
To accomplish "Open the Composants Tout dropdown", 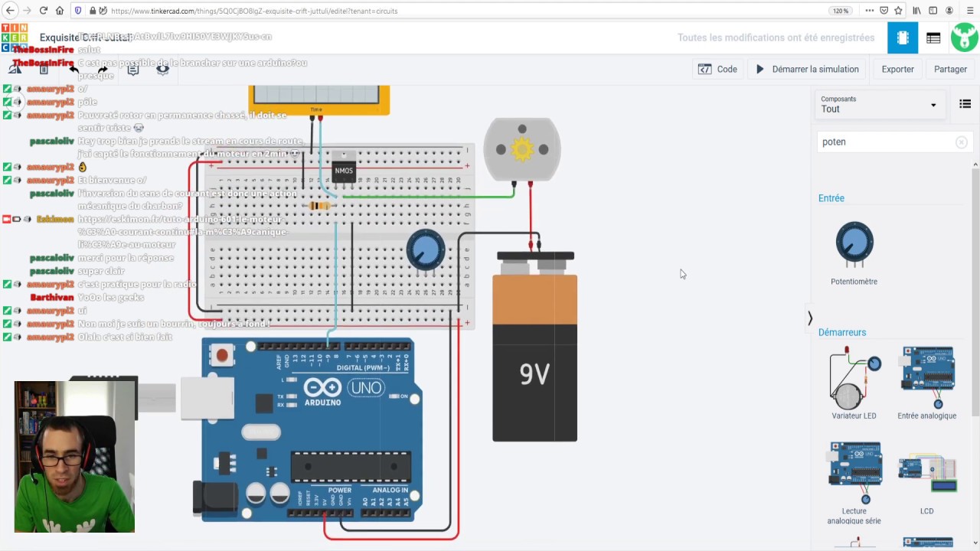I will pyautogui.click(x=879, y=105).
